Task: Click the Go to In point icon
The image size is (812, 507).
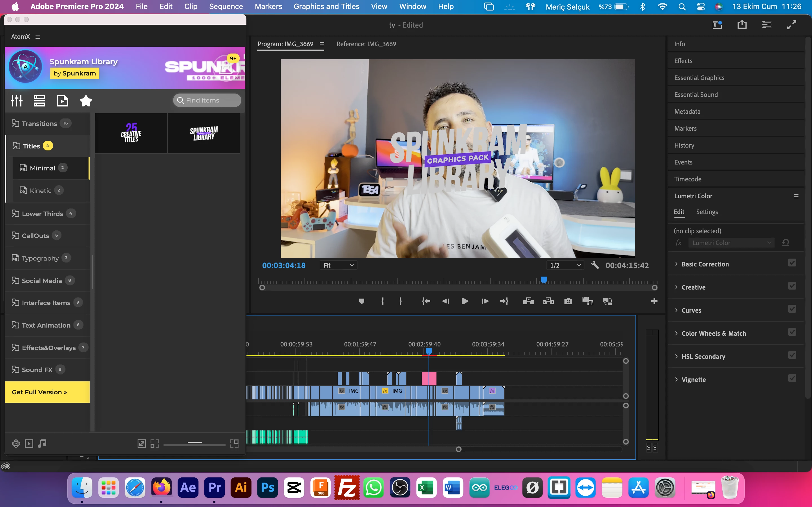Action: (426, 301)
